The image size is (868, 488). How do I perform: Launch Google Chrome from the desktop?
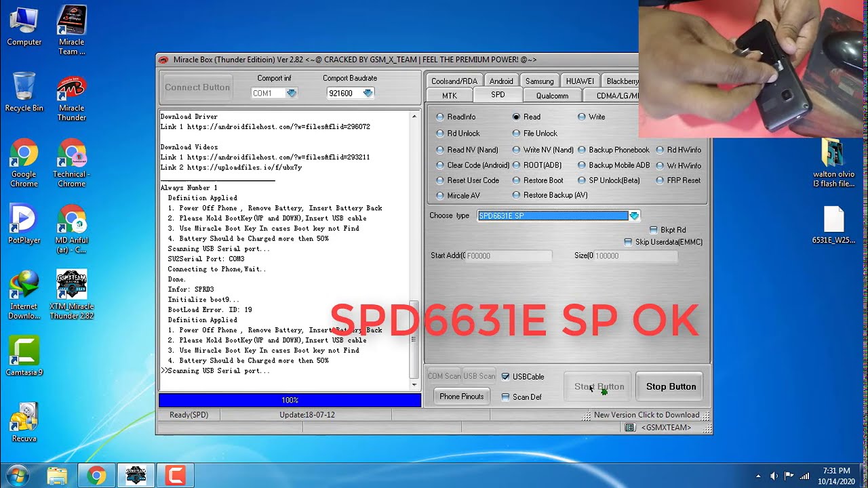[24, 163]
